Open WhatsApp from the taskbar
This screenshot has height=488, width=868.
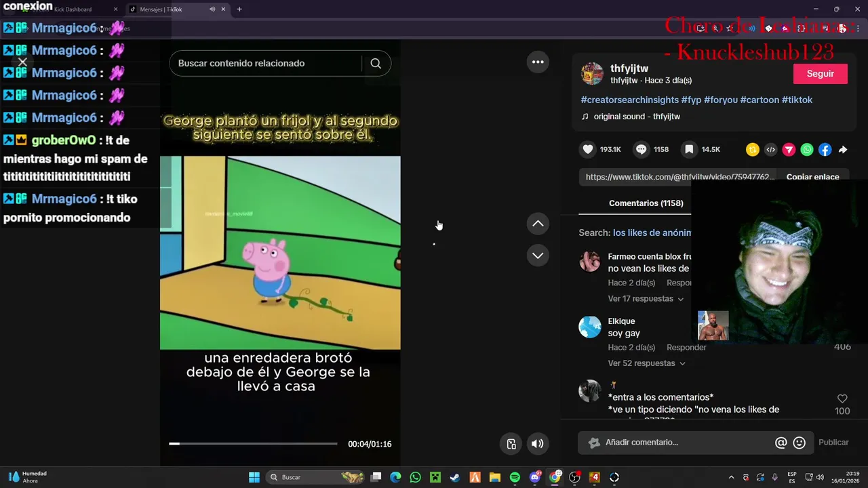tap(415, 477)
